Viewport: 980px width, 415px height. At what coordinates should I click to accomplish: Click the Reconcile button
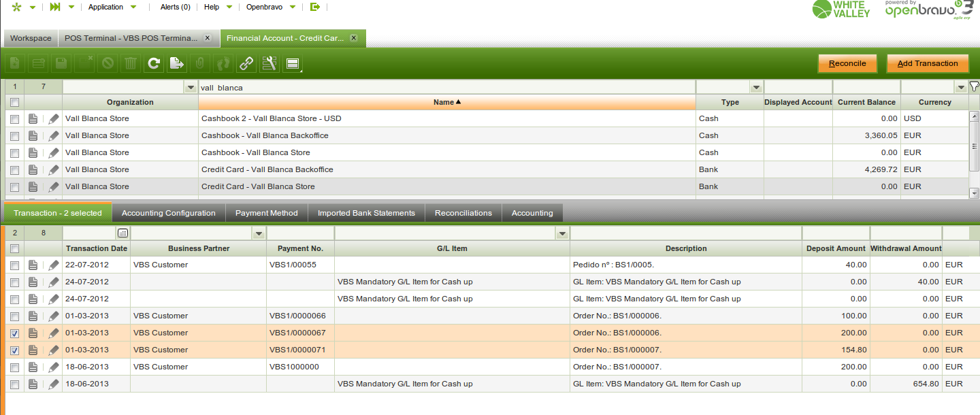point(847,63)
